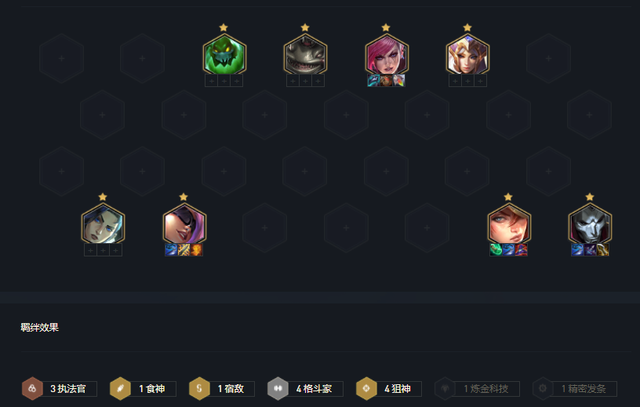Open the 3 执法官 trait badge
The height and width of the screenshot is (407, 640).
[x=59, y=389]
